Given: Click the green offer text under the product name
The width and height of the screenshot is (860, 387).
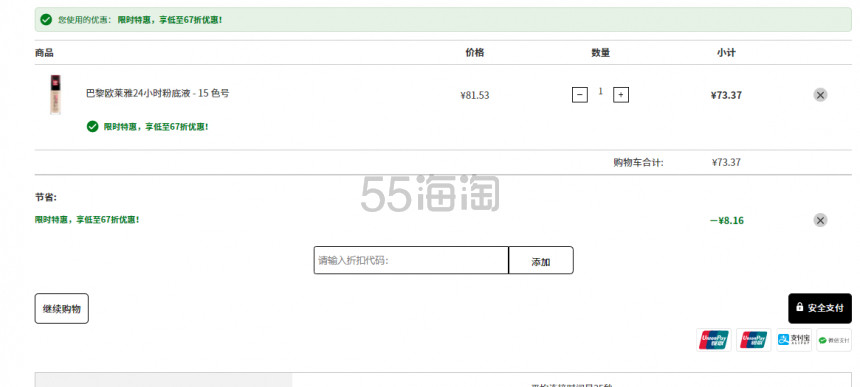Looking at the screenshot, I should click(156, 127).
